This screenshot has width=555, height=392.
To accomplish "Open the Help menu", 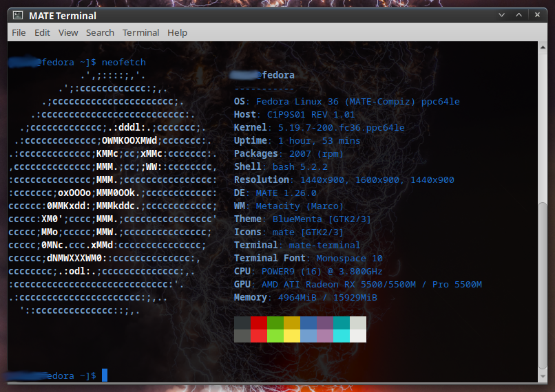I will point(178,32).
